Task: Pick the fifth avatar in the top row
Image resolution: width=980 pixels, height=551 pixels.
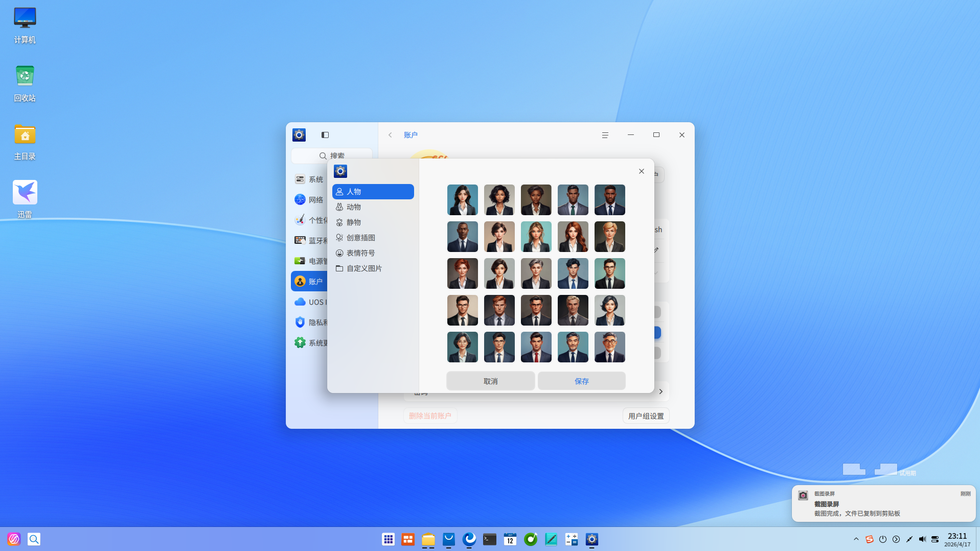Action: (610, 200)
